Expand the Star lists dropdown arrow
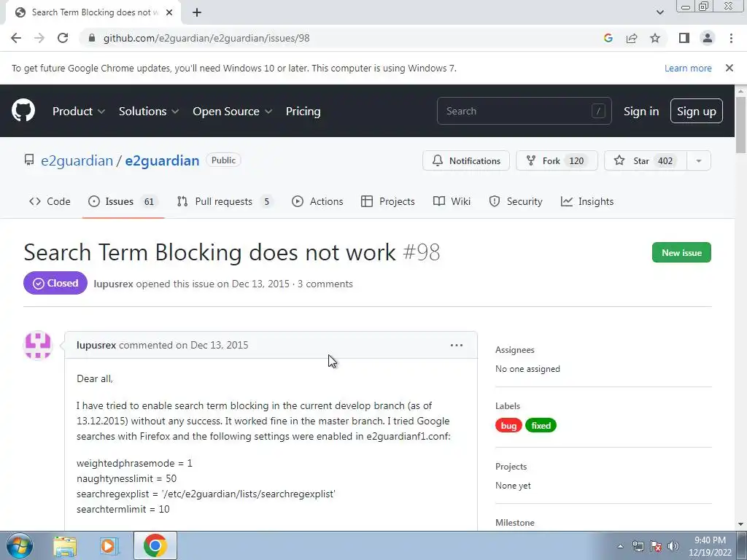747x560 pixels. coord(699,160)
